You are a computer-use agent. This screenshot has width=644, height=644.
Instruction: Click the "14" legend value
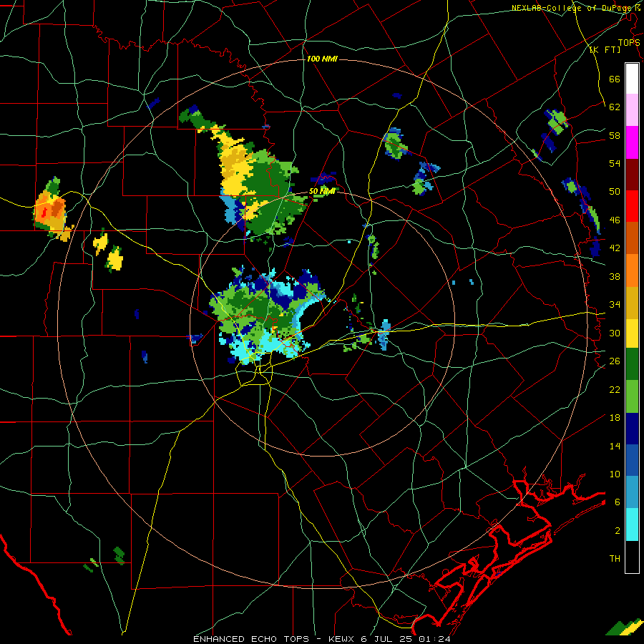(x=615, y=446)
